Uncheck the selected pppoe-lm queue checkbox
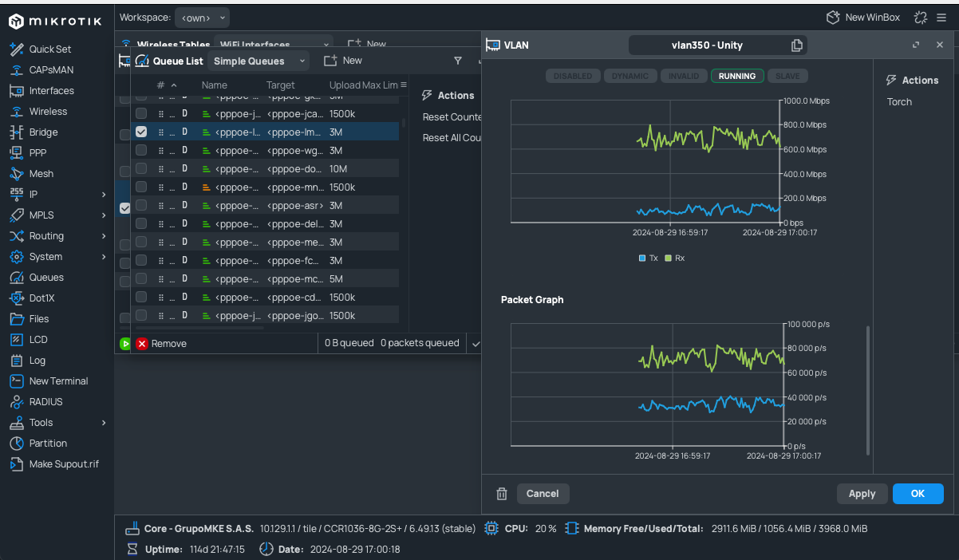Image resolution: width=959 pixels, height=560 pixels. pyautogui.click(x=141, y=132)
